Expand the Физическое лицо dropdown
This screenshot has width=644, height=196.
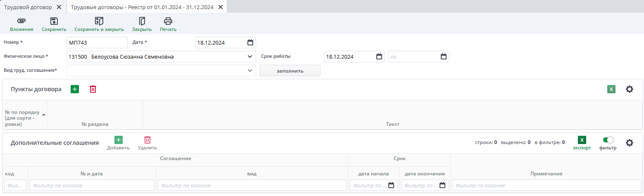(250, 57)
